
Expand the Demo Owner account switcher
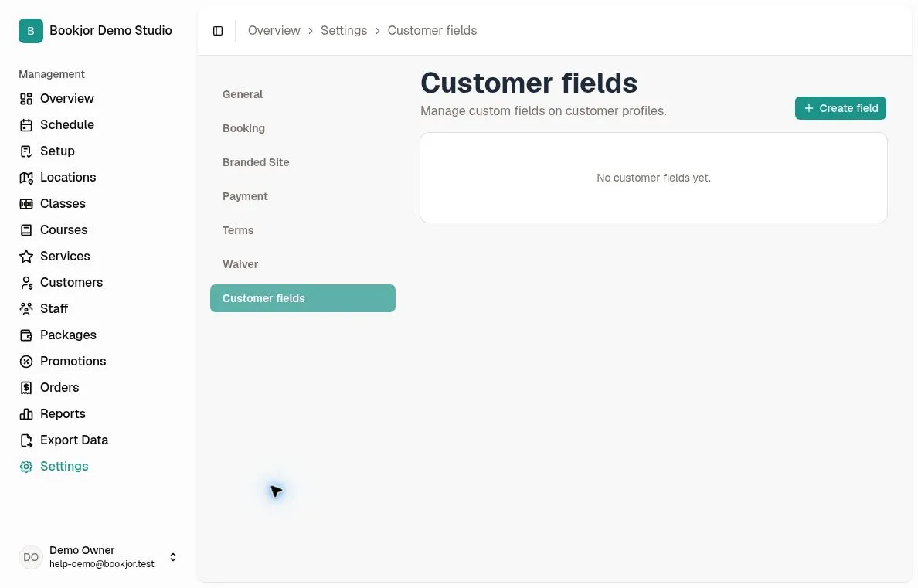pos(173,558)
